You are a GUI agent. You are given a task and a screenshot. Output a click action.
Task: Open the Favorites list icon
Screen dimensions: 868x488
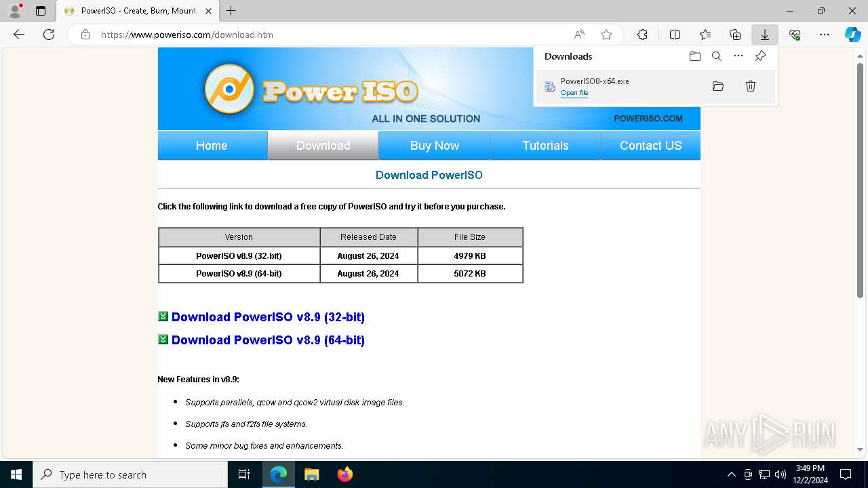[x=705, y=35]
